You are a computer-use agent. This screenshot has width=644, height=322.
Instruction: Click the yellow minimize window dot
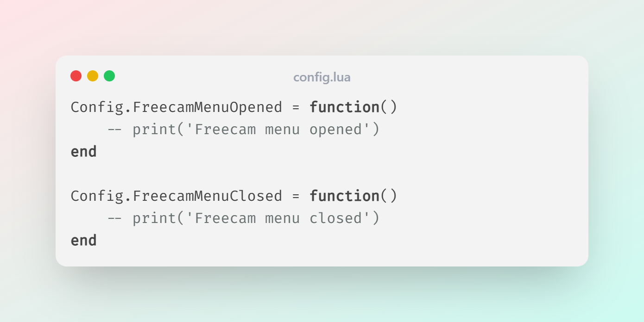[x=93, y=76]
